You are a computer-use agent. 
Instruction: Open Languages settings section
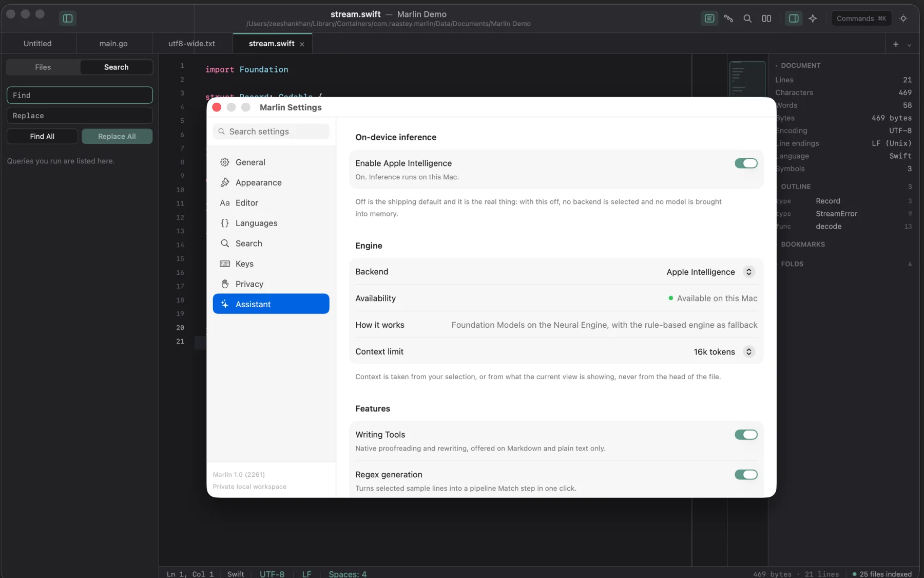pos(271,223)
